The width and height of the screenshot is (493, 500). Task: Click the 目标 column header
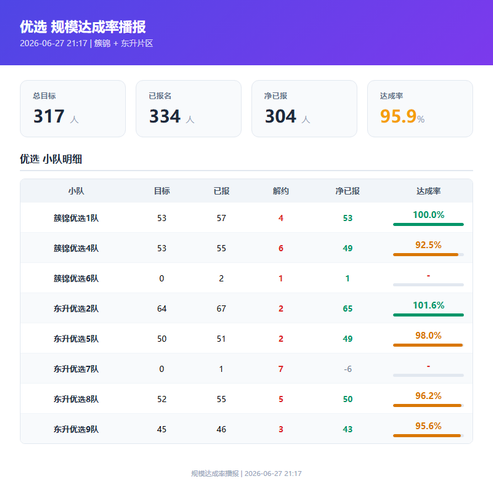click(162, 191)
